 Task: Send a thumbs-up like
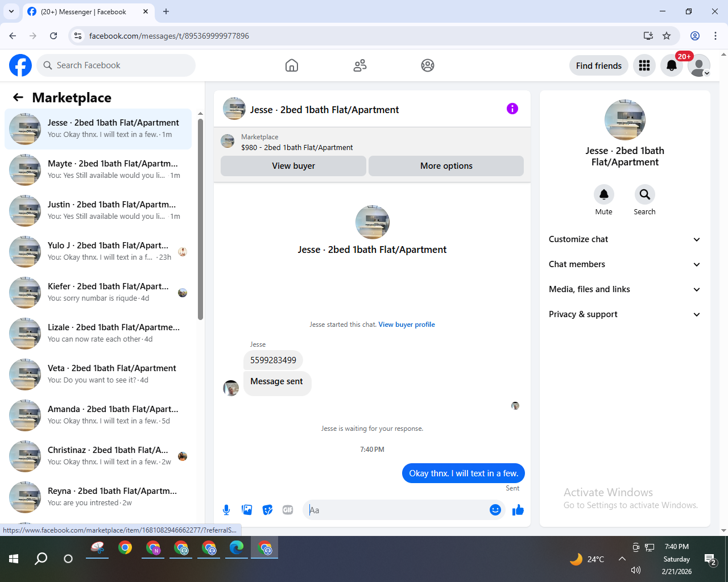pyautogui.click(x=518, y=510)
